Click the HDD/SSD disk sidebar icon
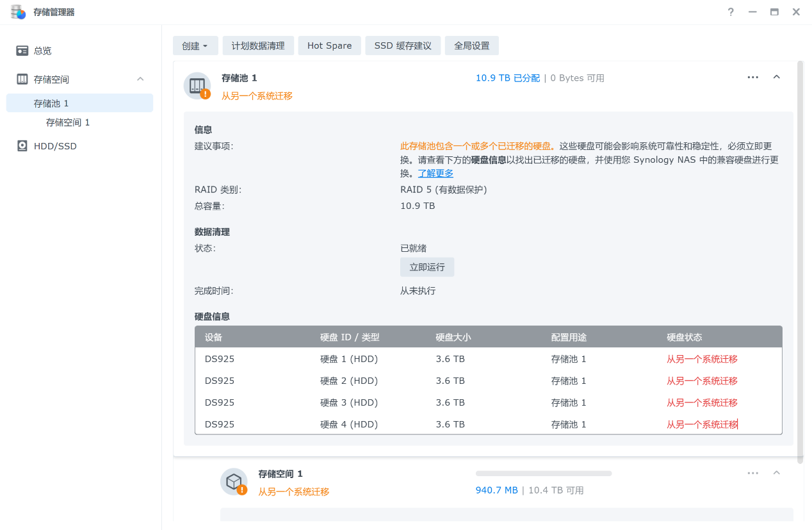Viewport: 812px width, 530px height. 22,146
